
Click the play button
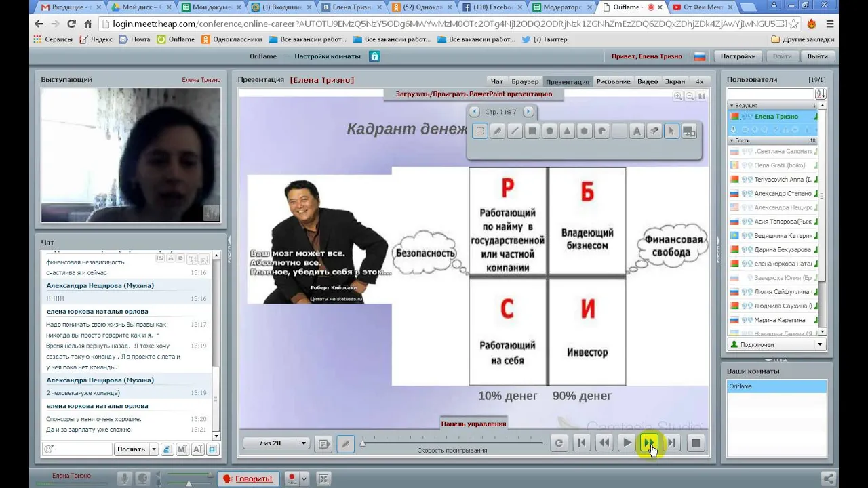click(x=627, y=443)
